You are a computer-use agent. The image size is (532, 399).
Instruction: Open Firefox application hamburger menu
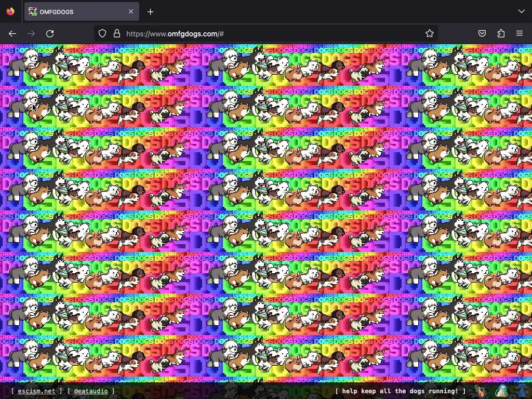tap(520, 33)
